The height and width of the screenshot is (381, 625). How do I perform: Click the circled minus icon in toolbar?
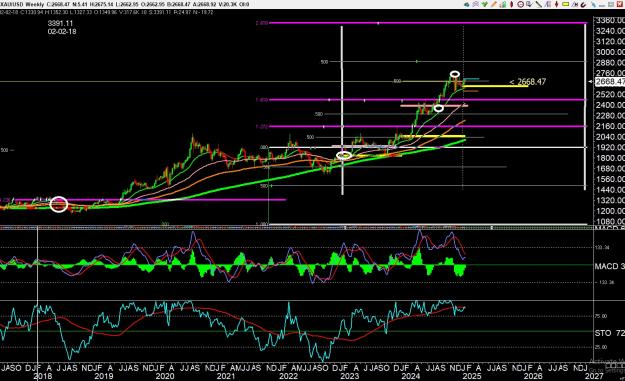(521, 4)
